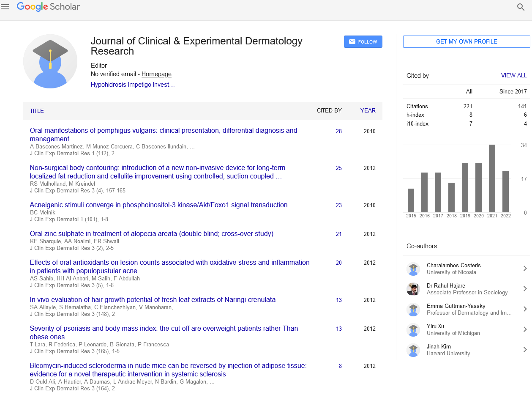Screen dimensions: 532x395
Task: Click Emma Guttman-Yassky avatar icon
Action: point(413,310)
